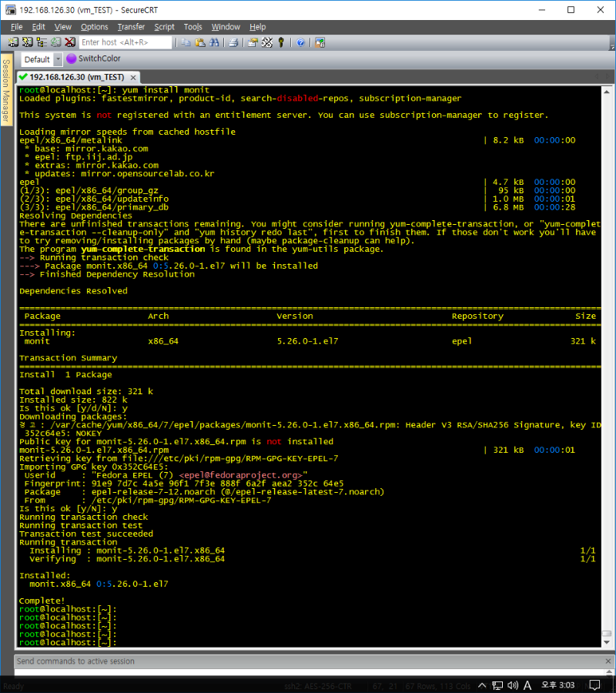The image size is (616, 693).
Task: Open the Script menu
Action: (164, 27)
